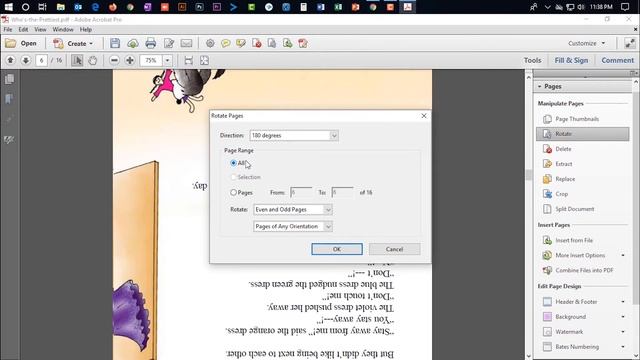Open the Help menu
This screenshot has height=360, width=640.
coord(86,29)
